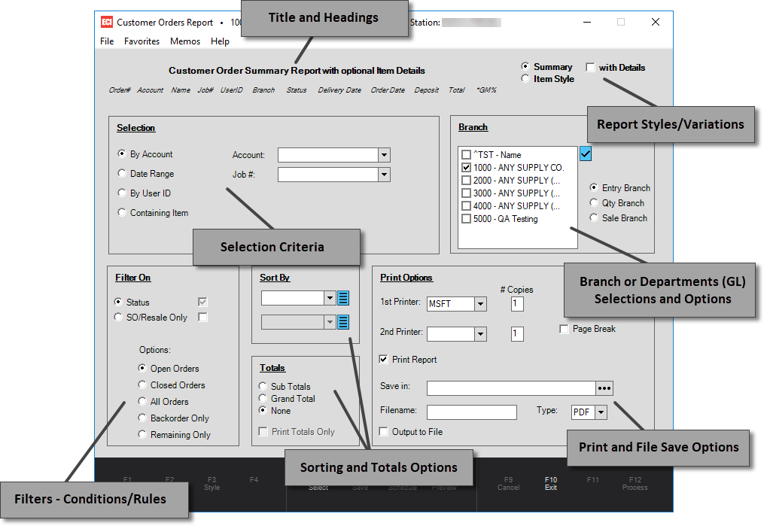Open the second Sort By list icon

click(343, 322)
